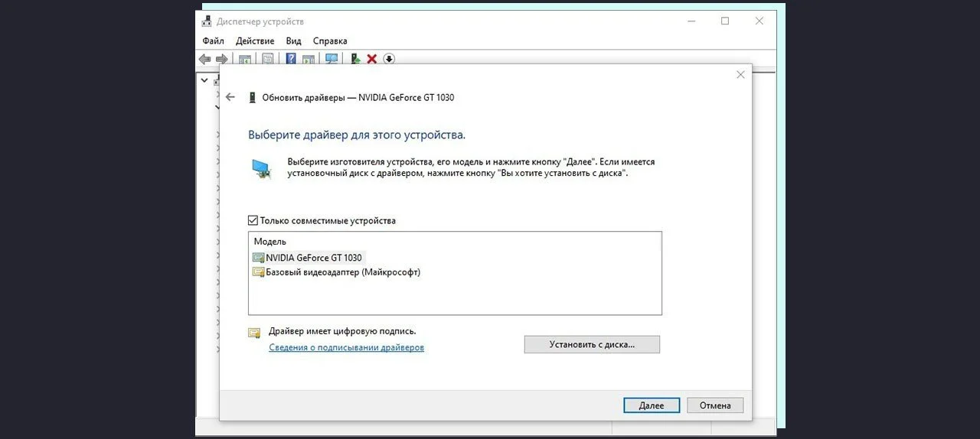Click the blue question mark Help icon
Viewport: 980px width, 439px height.
point(291,59)
